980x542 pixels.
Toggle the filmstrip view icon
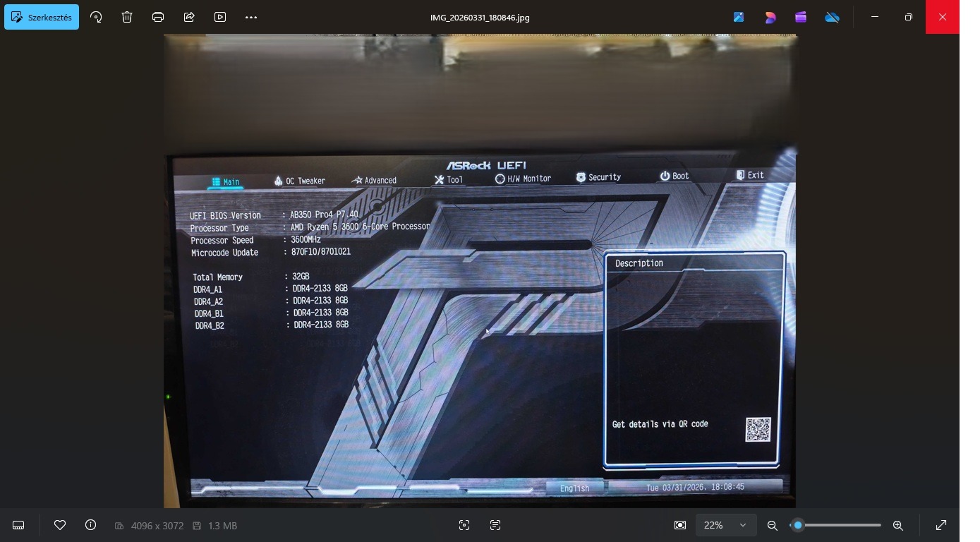tap(19, 525)
